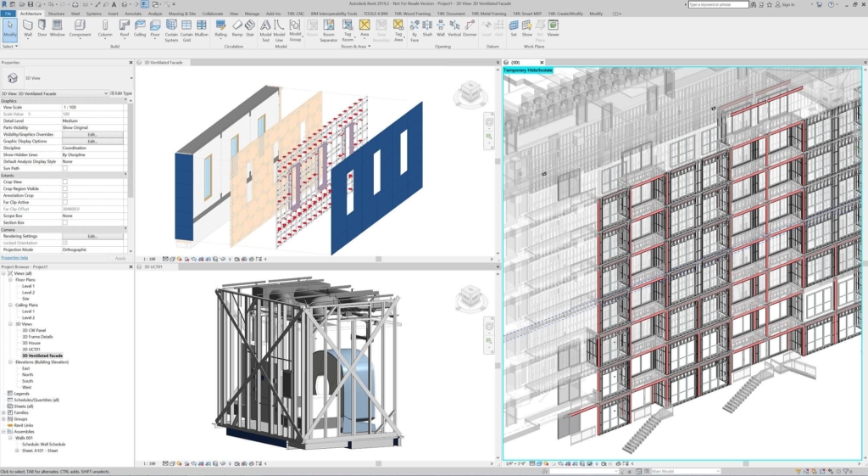This screenshot has width=868, height=476.
Task: Select the Wall tool in Build panel
Action: pyautogui.click(x=28, y=28)
